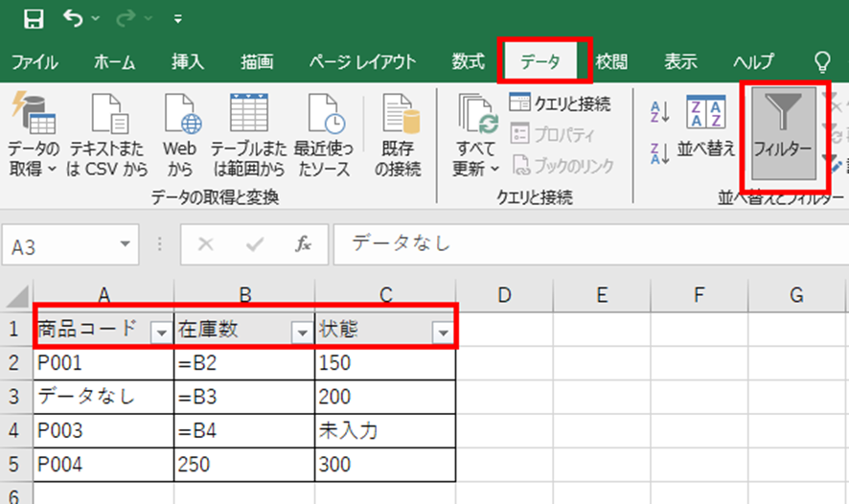Click the クエリと接続 button
The image size is (849, 504).
560,103
